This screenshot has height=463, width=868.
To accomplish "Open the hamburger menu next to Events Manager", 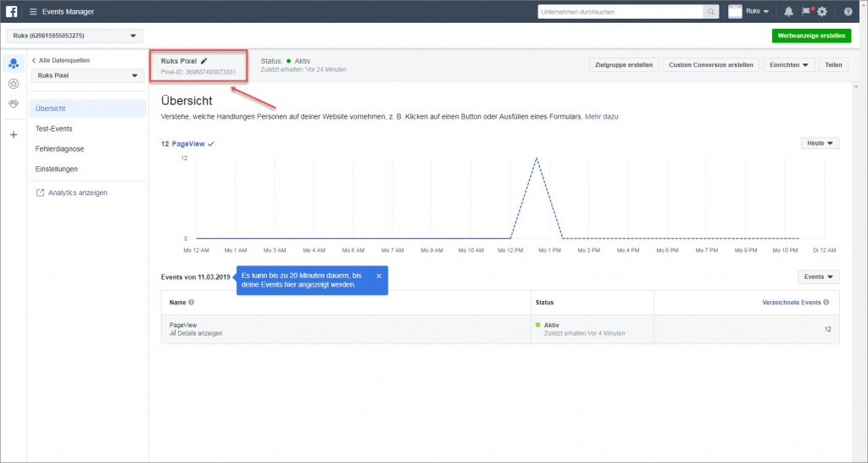I will 33,12.
